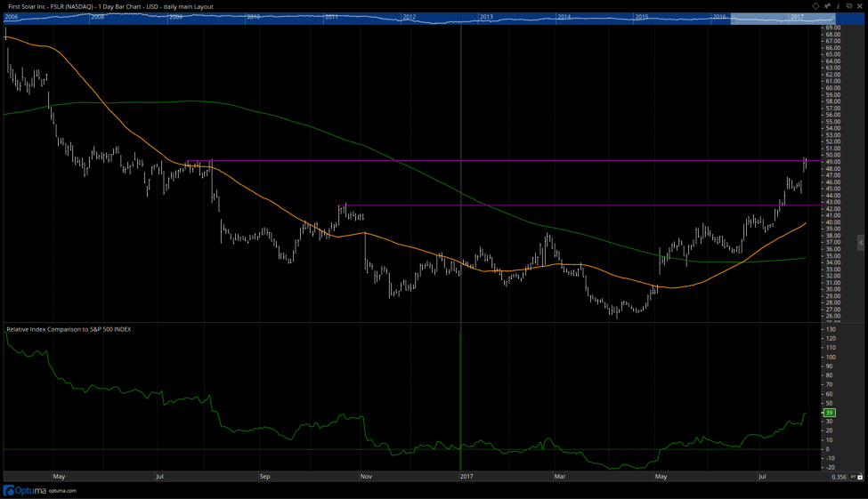Click the 50.00 price on the price scale

click(x=833, y=155)
